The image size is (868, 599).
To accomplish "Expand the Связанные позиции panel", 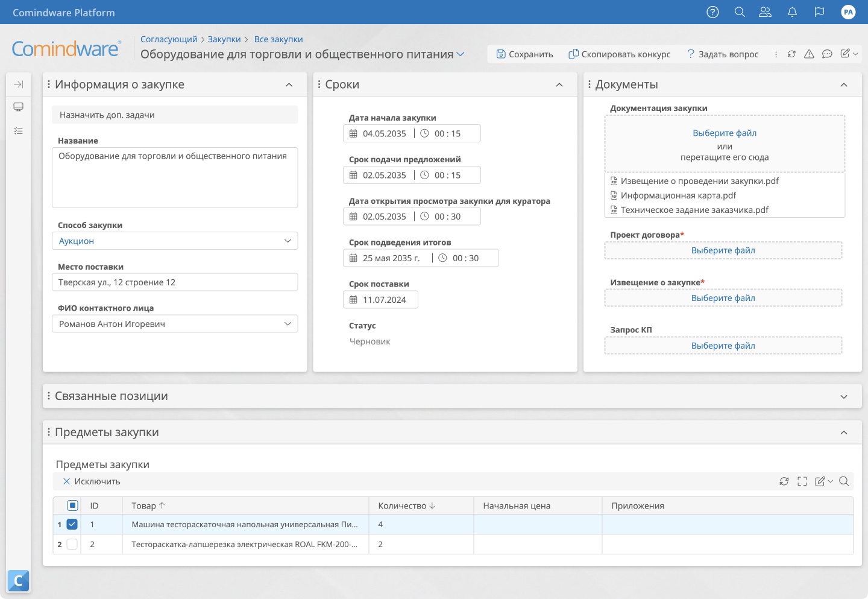I will pyautogui.click(x=844, y=397).
